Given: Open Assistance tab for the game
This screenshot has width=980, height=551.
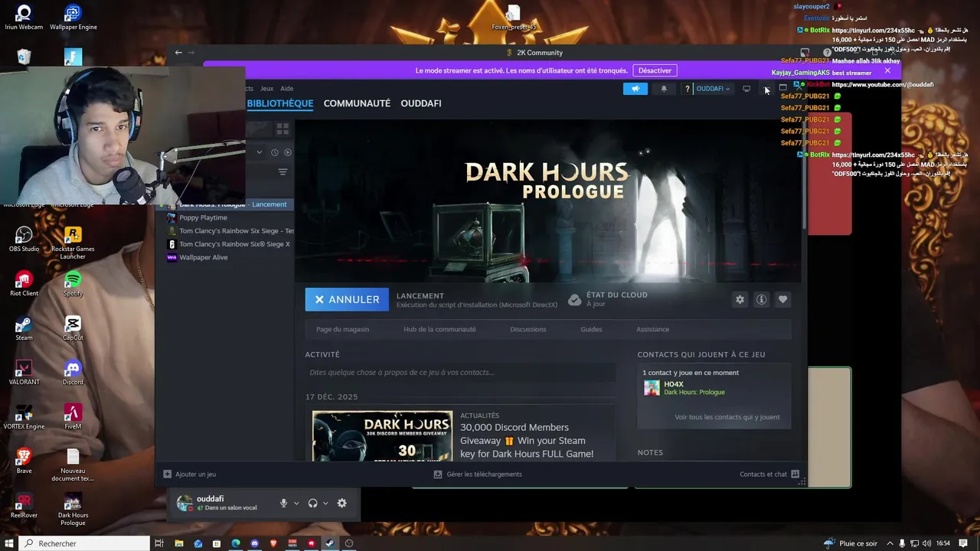Looking at the screenshot, I should [x=652, y=329].
